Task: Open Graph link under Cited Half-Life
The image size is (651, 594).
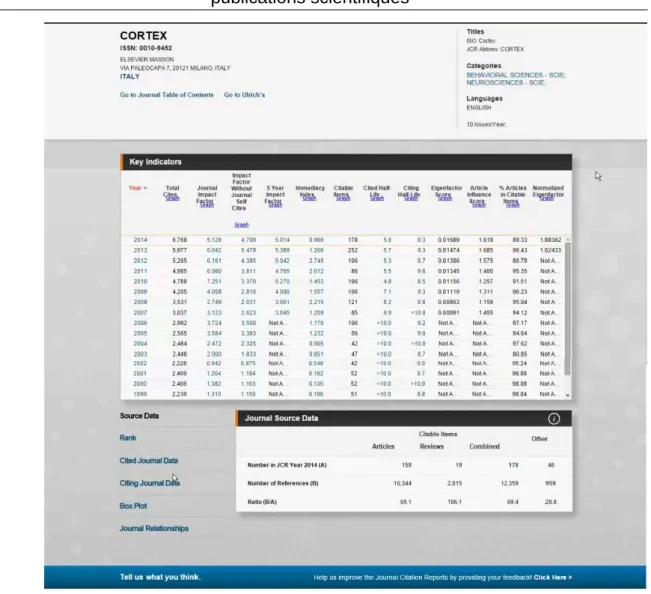Action: click(x=377, y=198)
